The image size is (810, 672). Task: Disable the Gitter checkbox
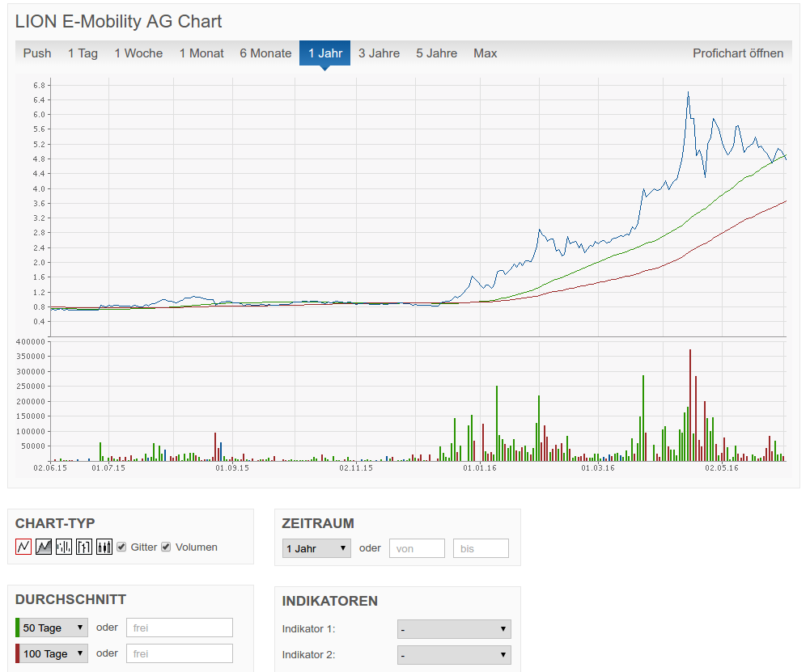(x=121, y=546)
